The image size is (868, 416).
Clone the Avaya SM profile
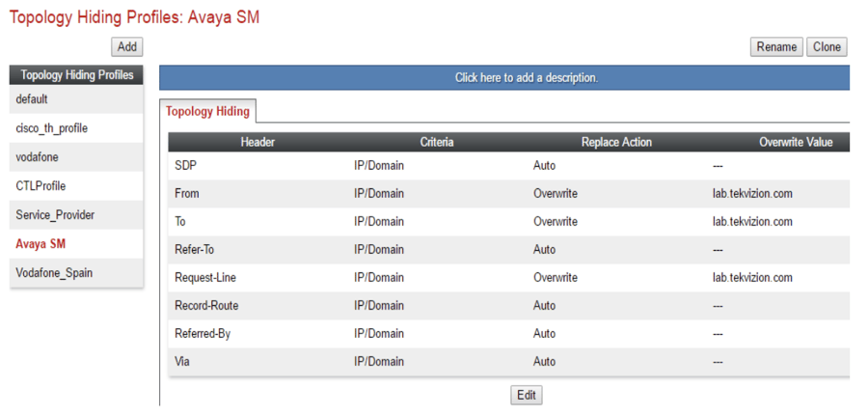coord(827,47)
